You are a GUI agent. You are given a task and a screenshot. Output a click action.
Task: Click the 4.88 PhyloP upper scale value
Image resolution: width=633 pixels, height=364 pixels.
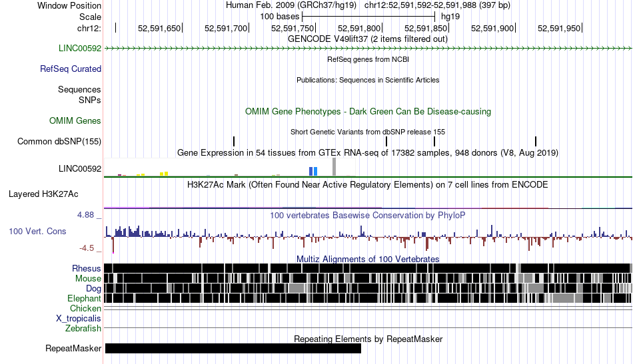(85, 215)
